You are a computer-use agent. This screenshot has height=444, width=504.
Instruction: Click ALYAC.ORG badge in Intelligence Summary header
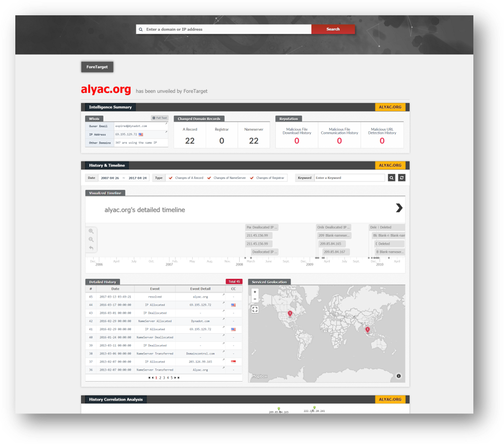[390, 107]
